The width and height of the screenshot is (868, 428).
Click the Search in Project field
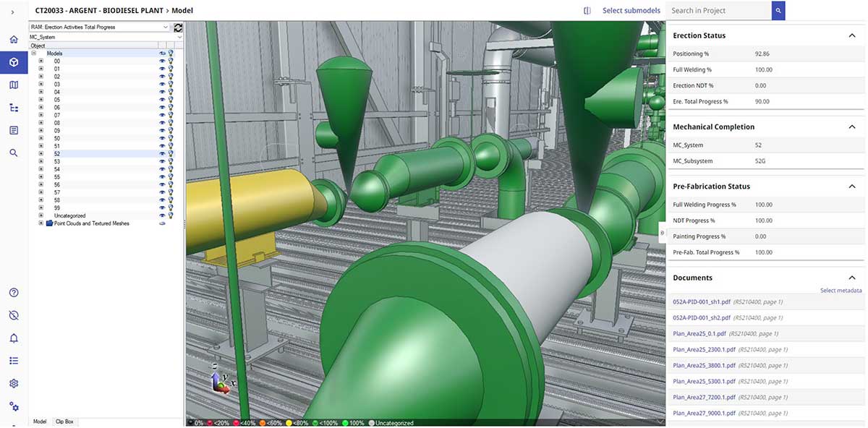[x=718, y=11]
